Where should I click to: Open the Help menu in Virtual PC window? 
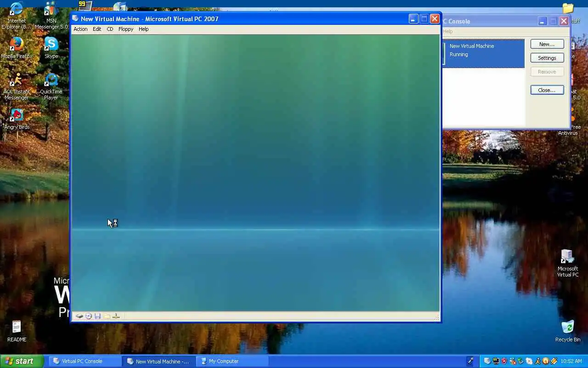(x=144, y=29)
